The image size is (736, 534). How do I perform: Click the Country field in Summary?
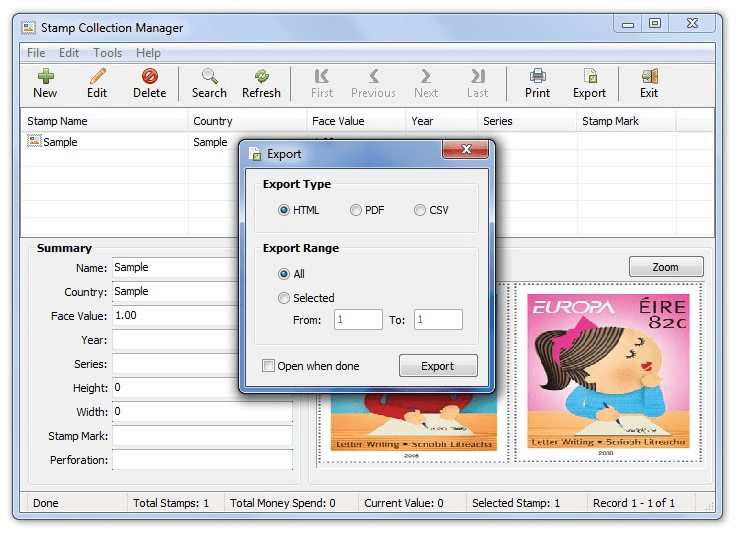tap(176, 291)
